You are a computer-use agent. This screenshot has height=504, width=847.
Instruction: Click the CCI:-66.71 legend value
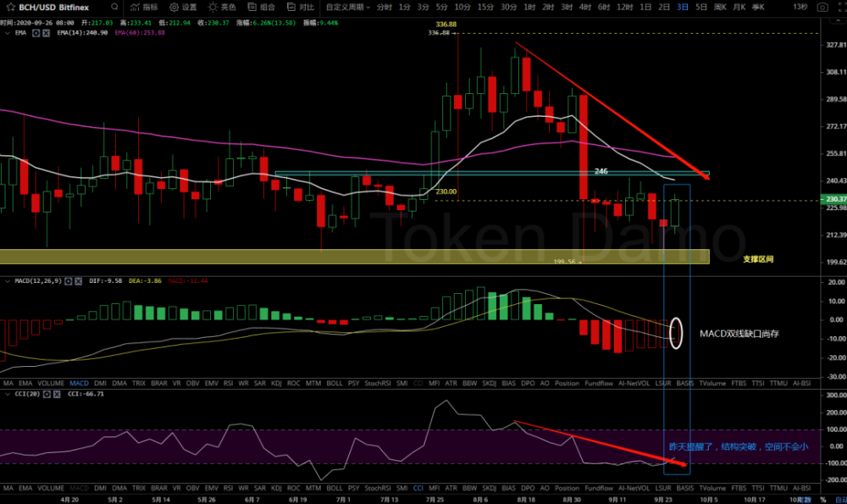click(x=86, y=395)
